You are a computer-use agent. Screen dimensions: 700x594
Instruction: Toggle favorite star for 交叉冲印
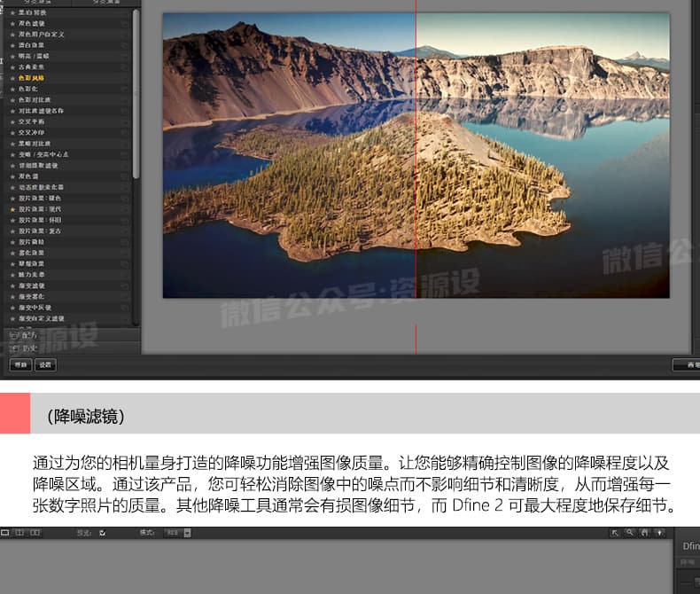pos(12,133)
